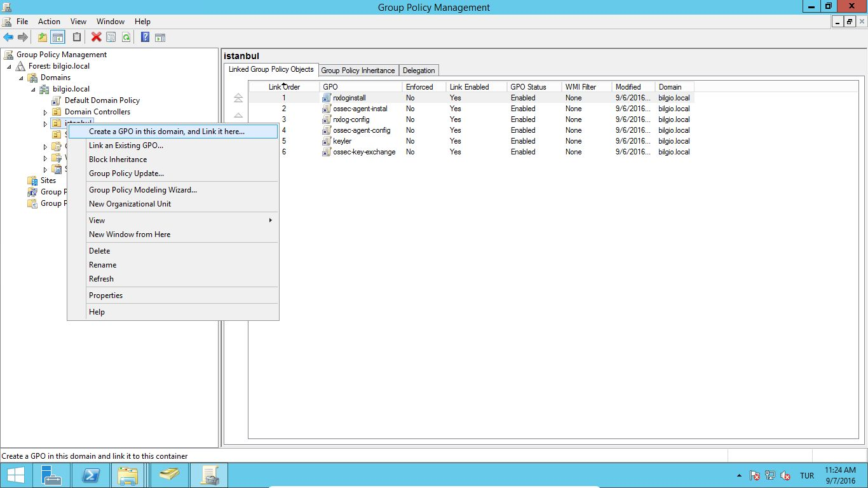
Task: Toggle the Show/Hide Console Tree toolbar icon
Action: coord(58,37)
